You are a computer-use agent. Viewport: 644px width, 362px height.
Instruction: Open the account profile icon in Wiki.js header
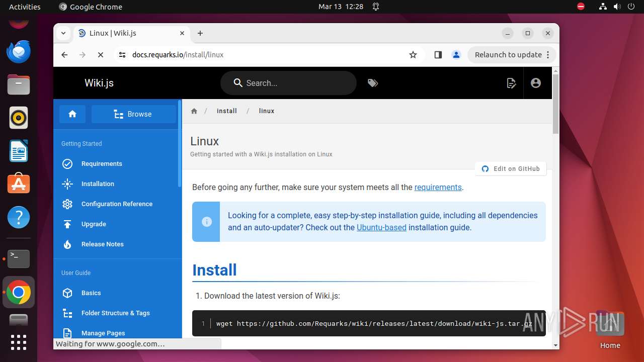536,83
